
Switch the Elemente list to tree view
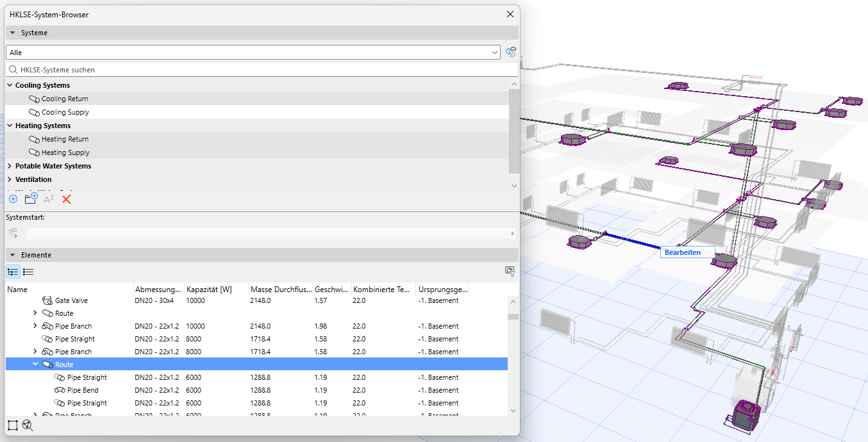point(13,272)
